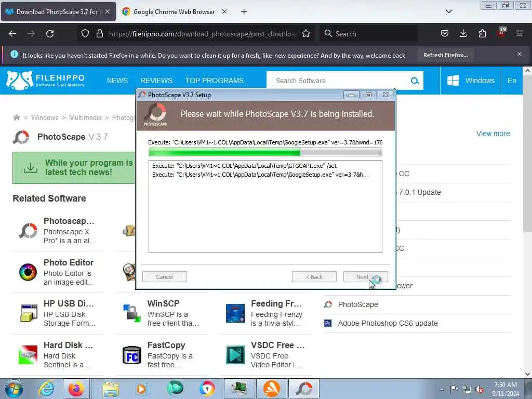Open the Firefox extensions puzzle icon
The width and height of the screenshot is (532, 399).
click(482, 33)
